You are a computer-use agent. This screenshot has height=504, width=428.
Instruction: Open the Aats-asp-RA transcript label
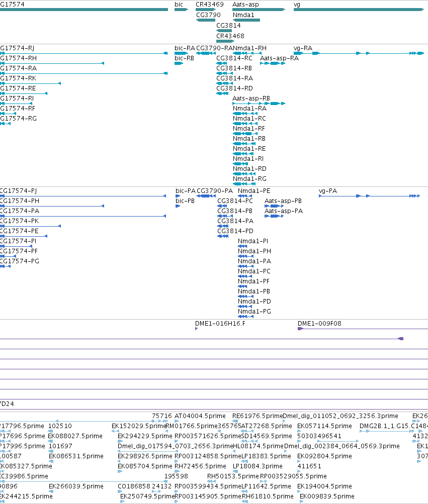[279, 58]
